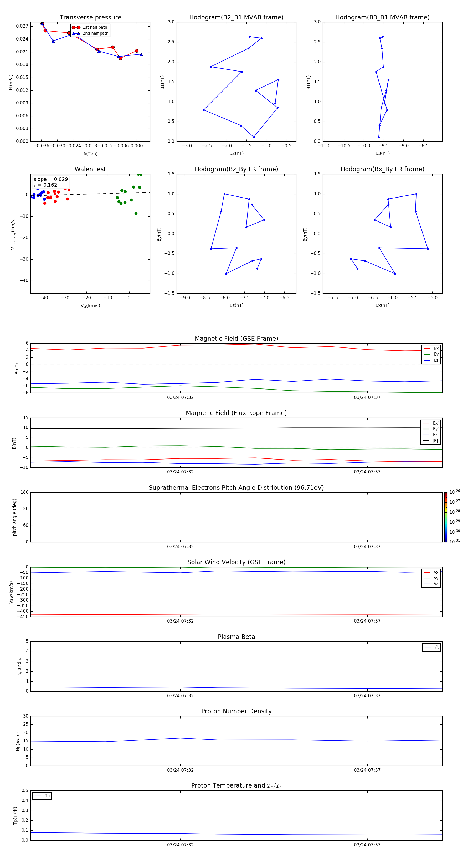
Task: Click the green By line in GSE Magnetic Field
Action: [x=236, y=388]
